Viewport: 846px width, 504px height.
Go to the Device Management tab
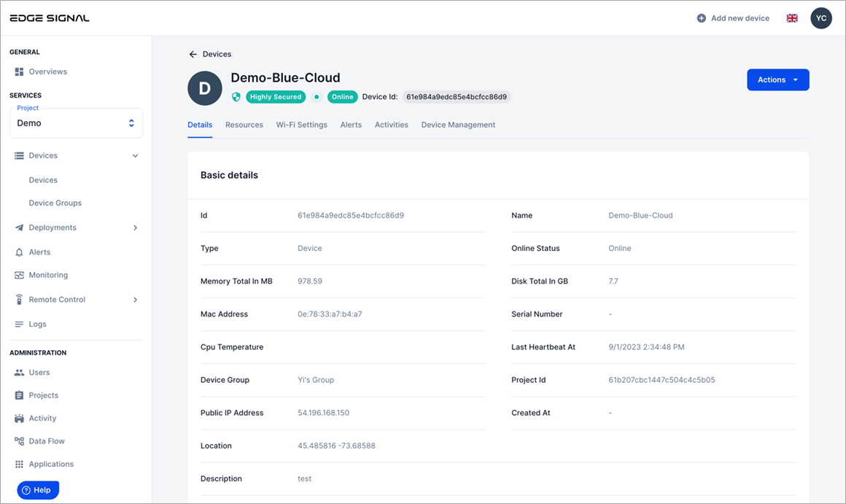[458, 125]
